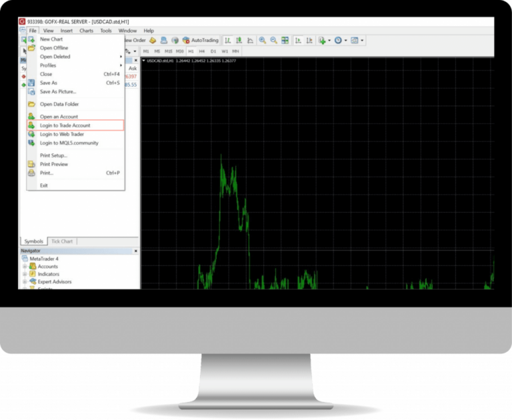Zoom out on the chart
Screen dimensions: 512x420
tap(273, 40)
